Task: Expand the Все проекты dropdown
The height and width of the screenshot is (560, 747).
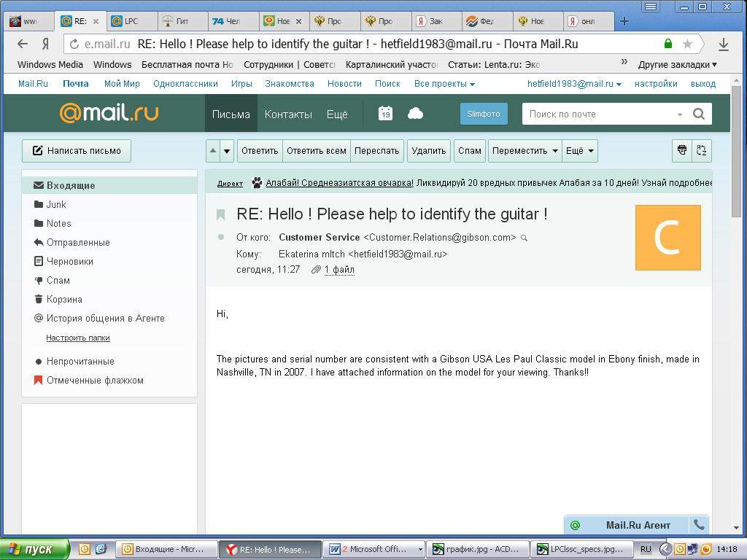Action: (444, 84)
